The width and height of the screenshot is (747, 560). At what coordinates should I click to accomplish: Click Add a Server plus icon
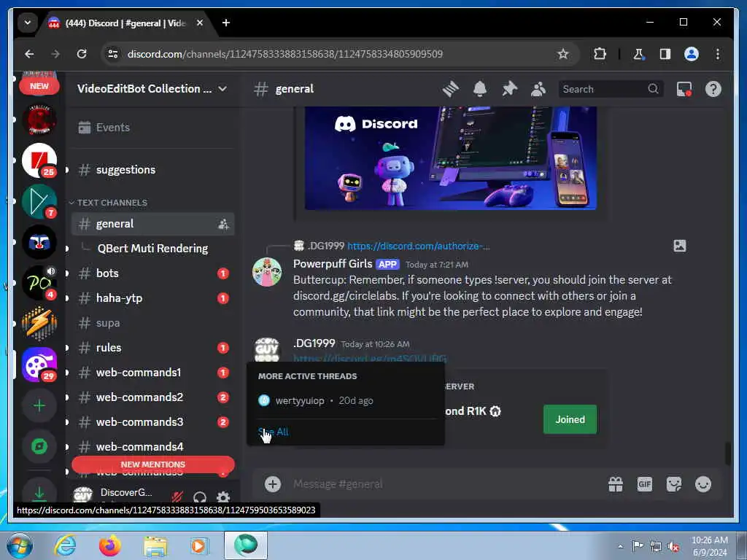(39, 405)
